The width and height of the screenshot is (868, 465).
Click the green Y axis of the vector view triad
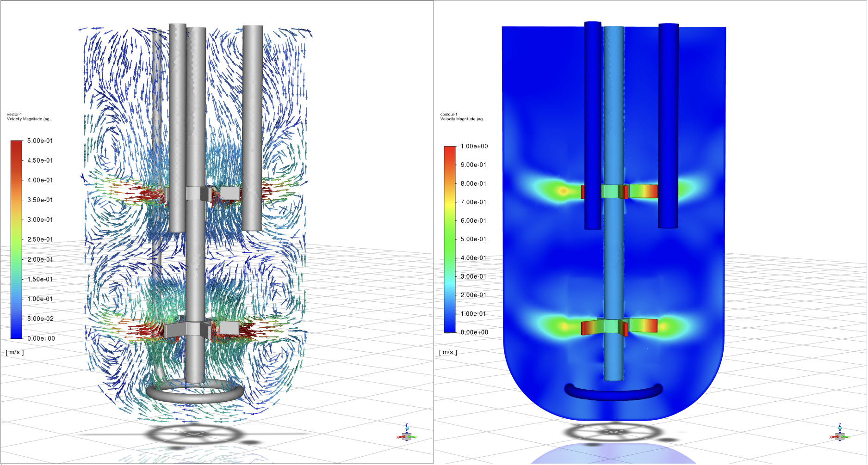414,436
